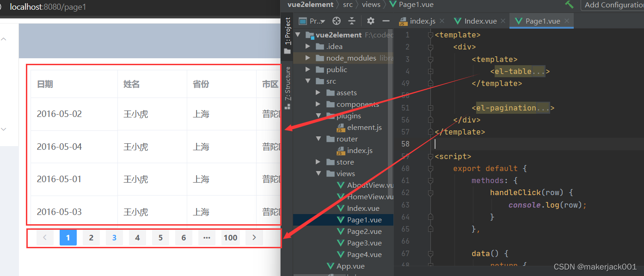The height and width of the screenshot is (276, 644).
Task: Expand the .idea folder
Action: (308, 47)
